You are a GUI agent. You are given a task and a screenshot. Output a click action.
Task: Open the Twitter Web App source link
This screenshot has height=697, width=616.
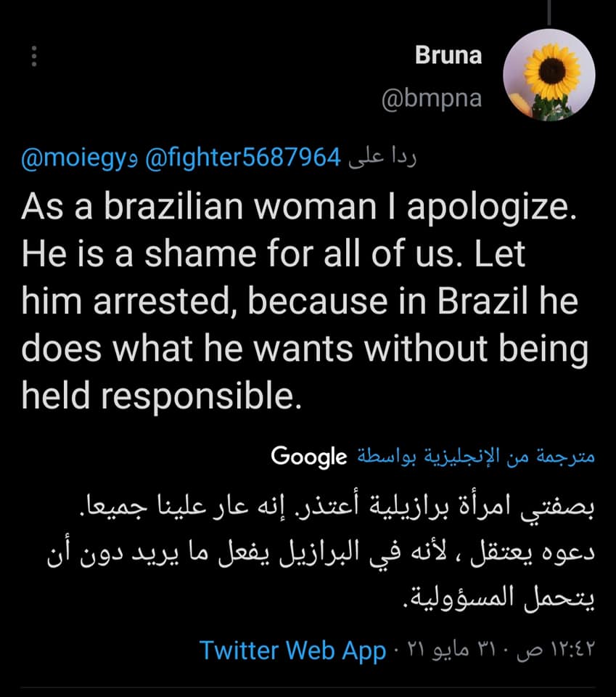(x=292, y=650)
